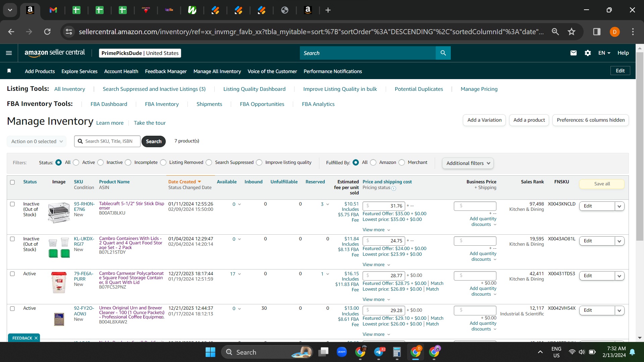Filter by Fulfilled By Merchant
This screenshot has width=644, height=362.
click(402, 163)
